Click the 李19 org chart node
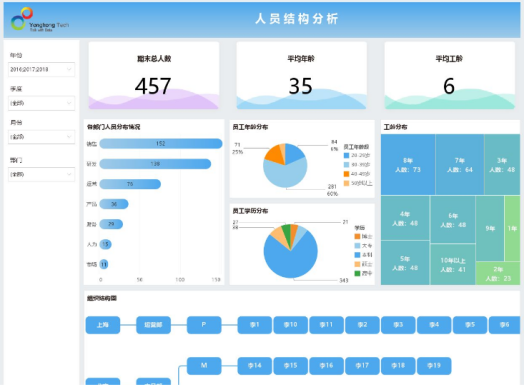The height and width of the screenshot is (388, 524). [x=434, y=366]
